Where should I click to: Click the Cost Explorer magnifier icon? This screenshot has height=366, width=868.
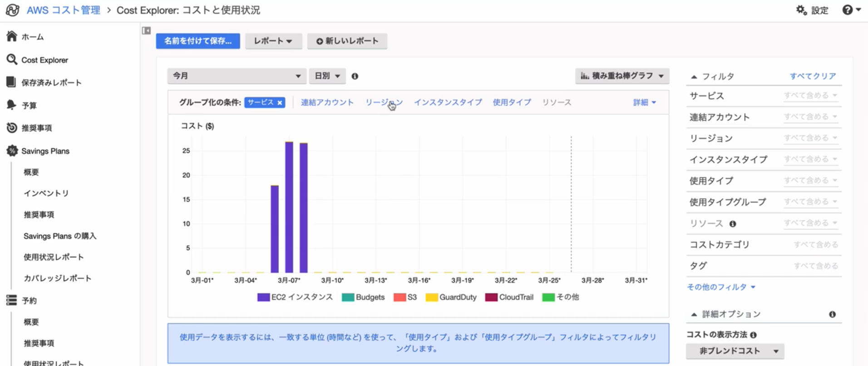pyautogui.click(x=12, y=59)
